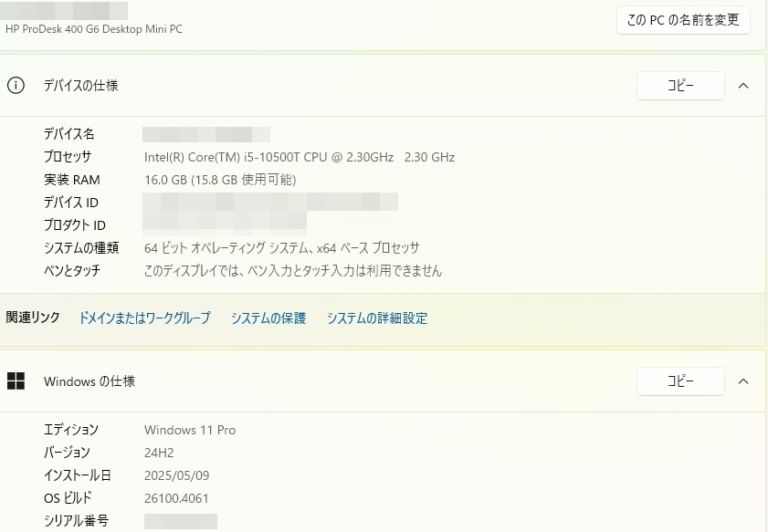Screen dimensions: 768x532
Task: Click the バージョン value 24H2
Action: 159,453
